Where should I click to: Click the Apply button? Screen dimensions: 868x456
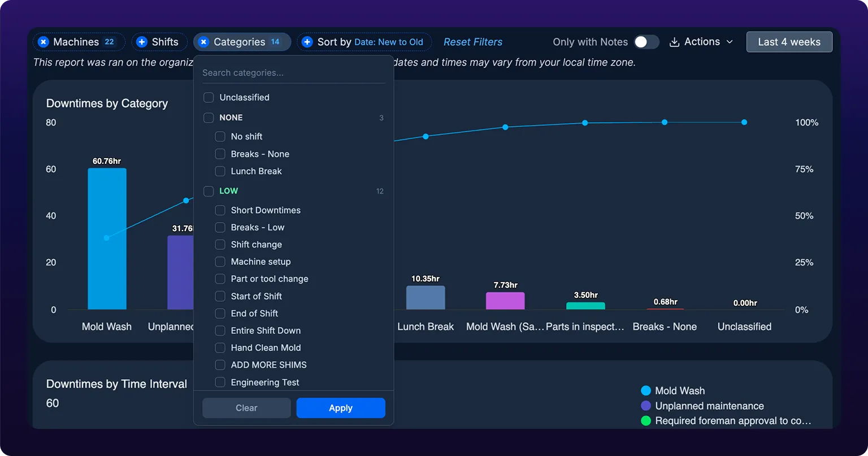click(341, 408)
